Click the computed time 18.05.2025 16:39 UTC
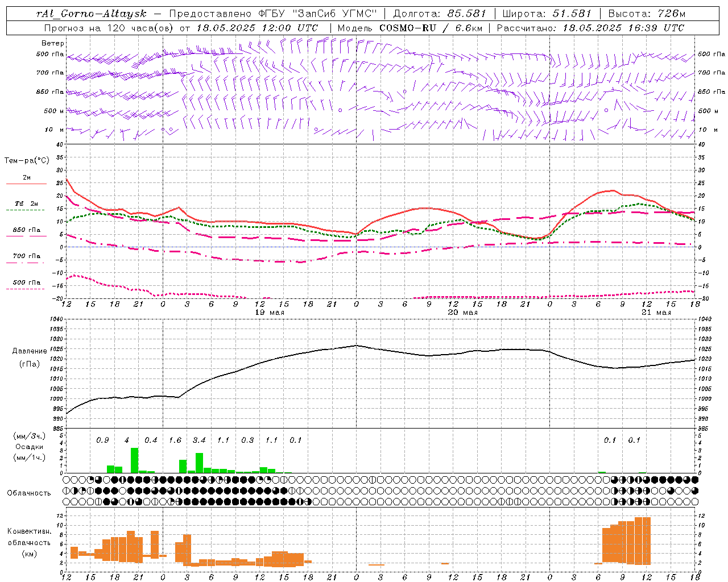 click(x=623, y=28)
